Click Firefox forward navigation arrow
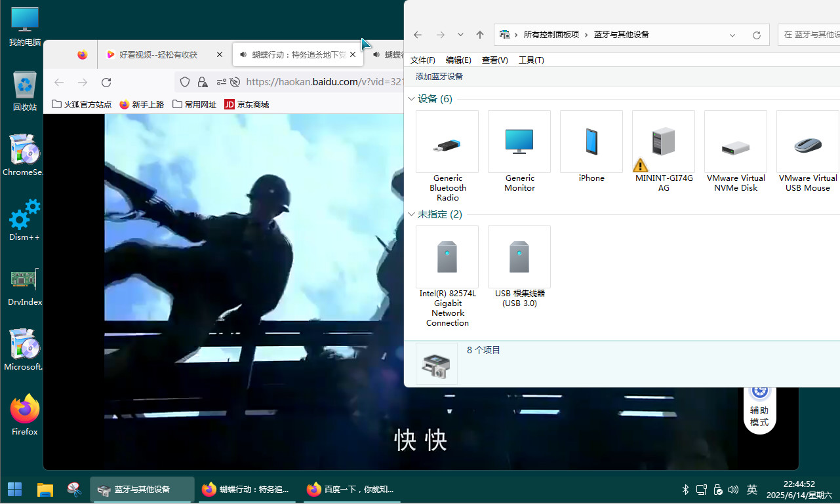The height and width of the screenshot is (504, 840). click(x=83, y=83)
